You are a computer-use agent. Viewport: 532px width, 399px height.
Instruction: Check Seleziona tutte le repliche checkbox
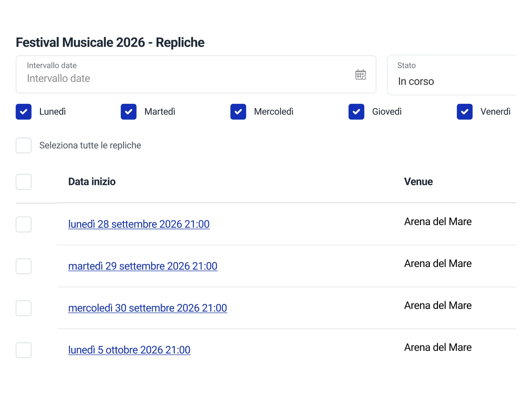click(24, 145)
